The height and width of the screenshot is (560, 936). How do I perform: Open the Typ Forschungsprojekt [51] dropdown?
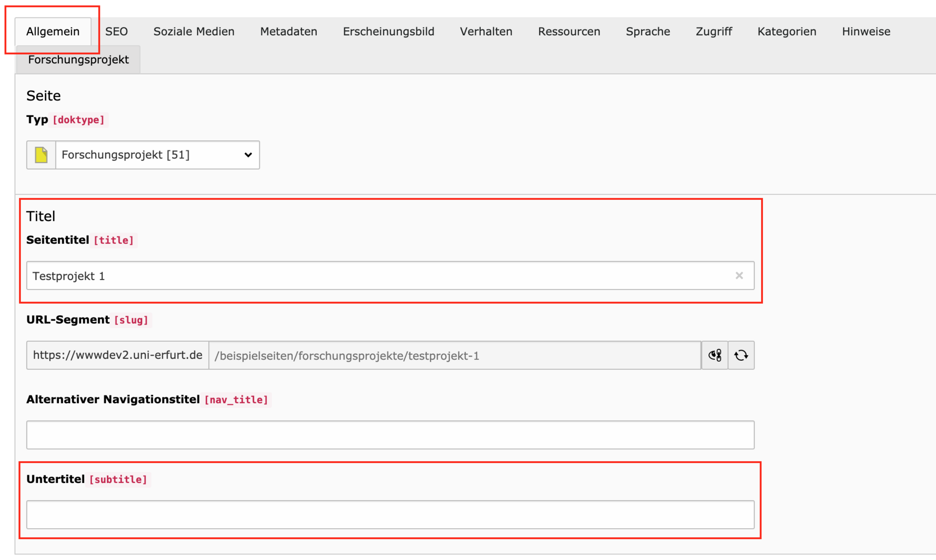pos(157,155)
